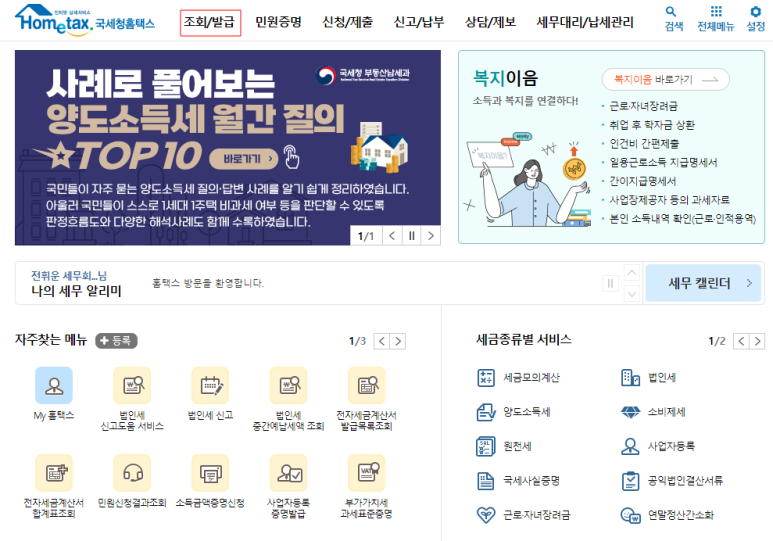Go to next 자주찾는 메뉴 page
Image resolution: width=773 pixels, height=541 pixels.
(x=398, y=341)
